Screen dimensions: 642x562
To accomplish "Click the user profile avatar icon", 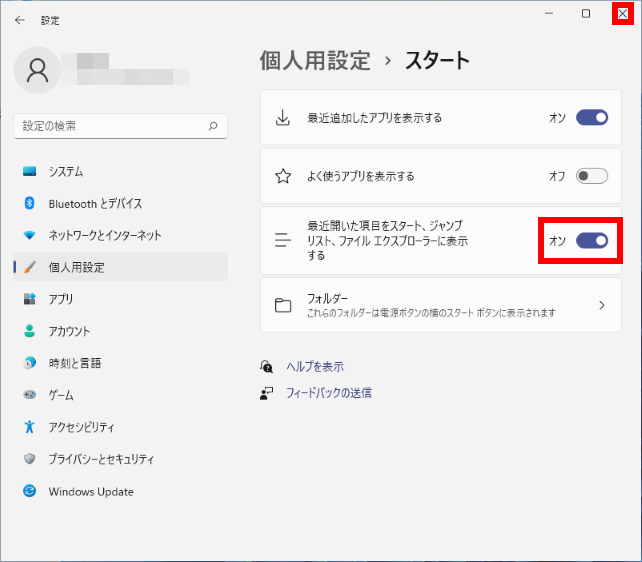I will point(37,70).
